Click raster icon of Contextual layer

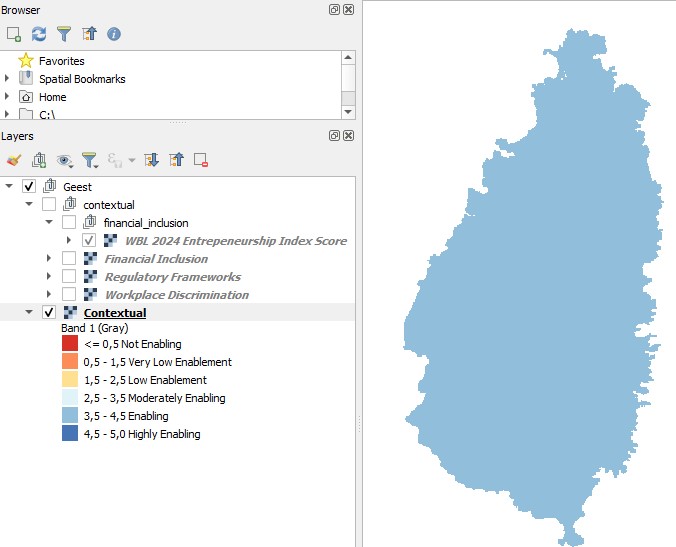[x=70, y=313]
